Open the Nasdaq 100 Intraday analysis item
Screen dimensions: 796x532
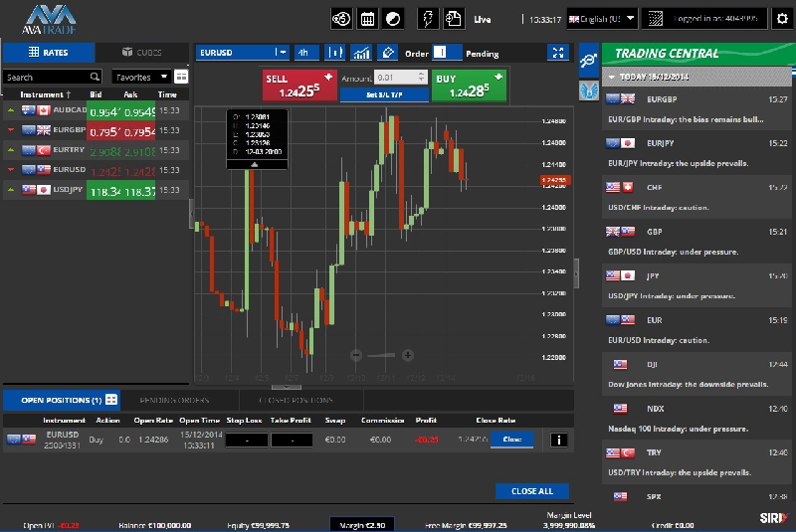(696, 419)
